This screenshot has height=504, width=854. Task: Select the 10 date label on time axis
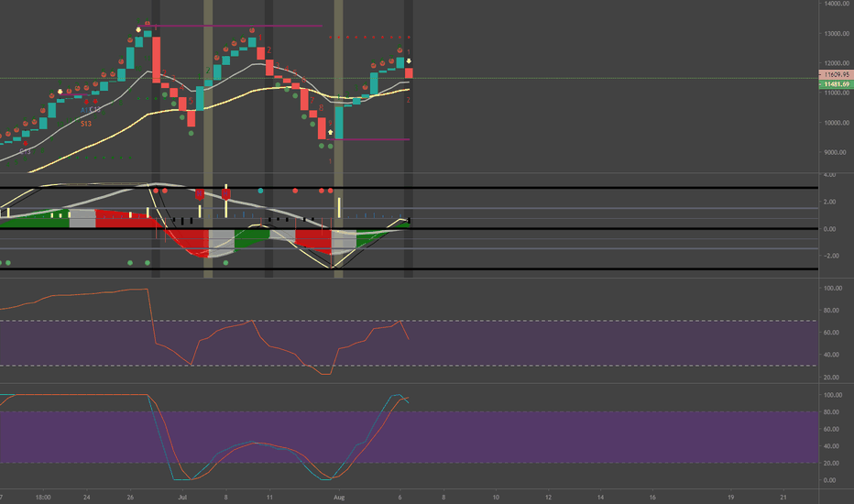(x=496, y=497)
